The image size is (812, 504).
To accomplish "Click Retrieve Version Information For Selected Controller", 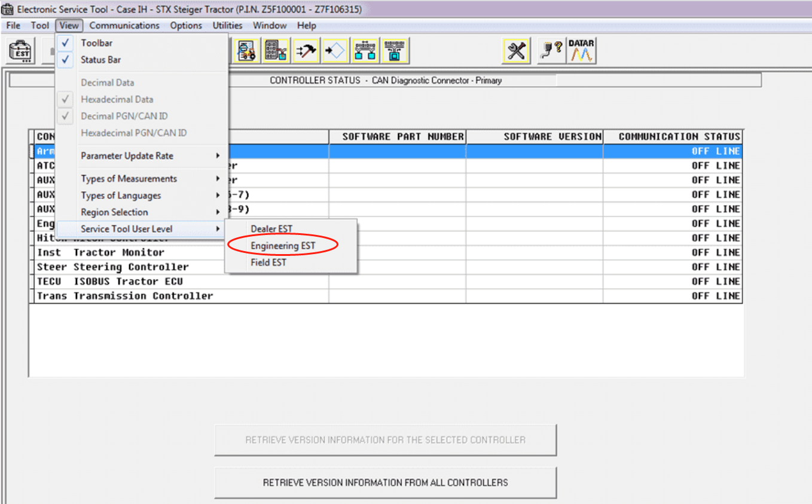I will pyautogui.click(x=386, y=440).
